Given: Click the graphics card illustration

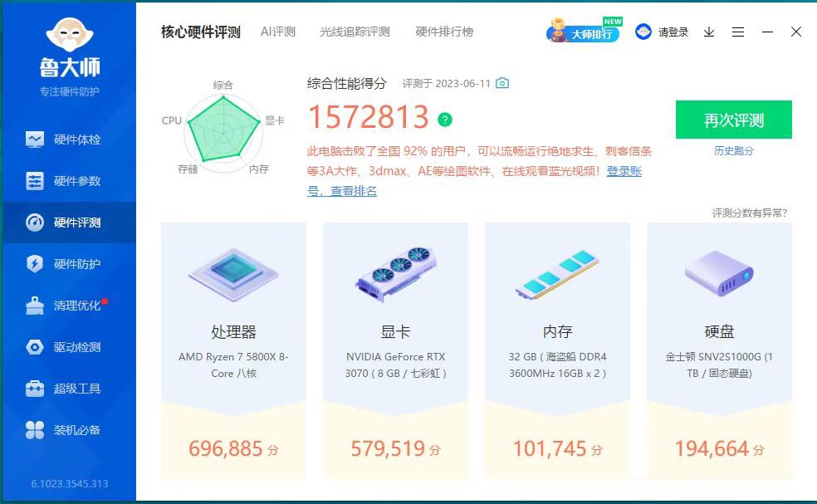Looking at the screenshot, I should (396, 274).
